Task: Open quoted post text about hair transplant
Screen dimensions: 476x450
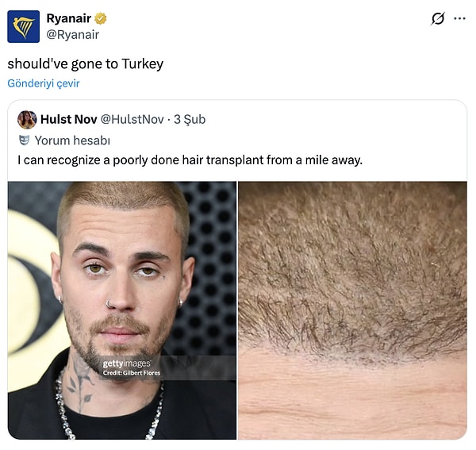Action: click(x=190, y=160)
